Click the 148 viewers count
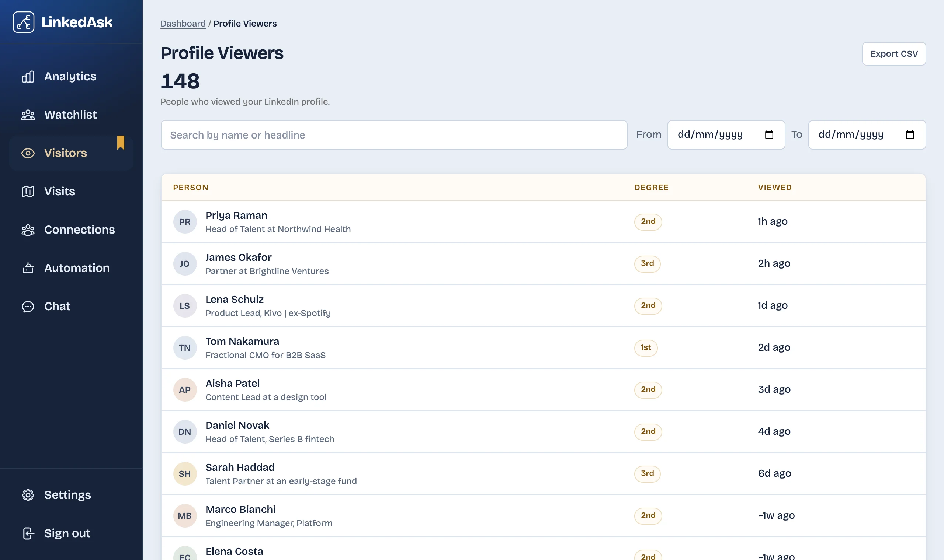 pyautogui.click(x=180, y=81)
